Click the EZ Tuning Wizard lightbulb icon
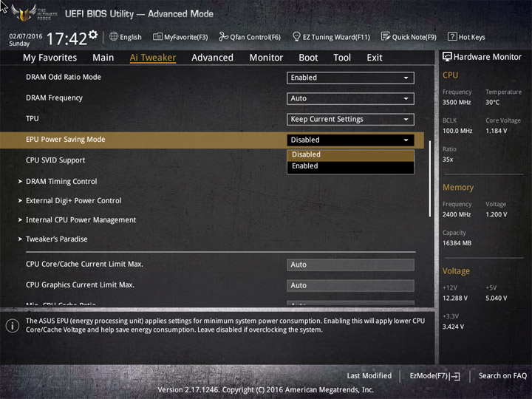The height and width of the screenshot is (399, 532). 296,36
